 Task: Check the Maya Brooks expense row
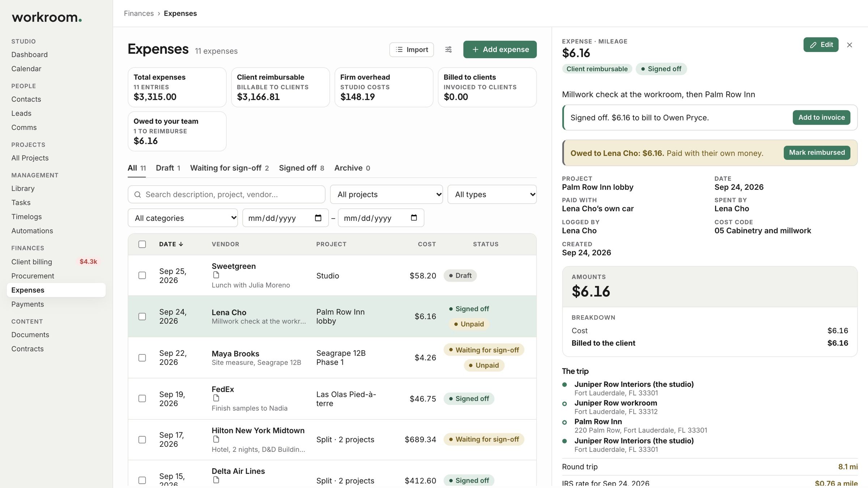point(142,358)
